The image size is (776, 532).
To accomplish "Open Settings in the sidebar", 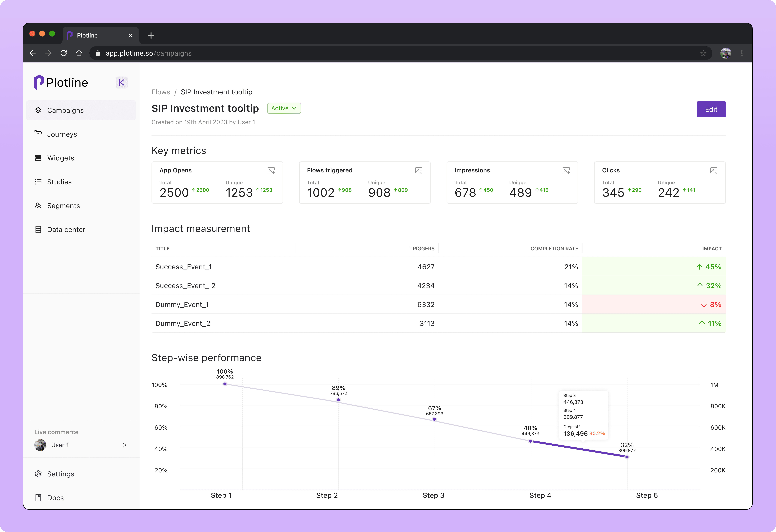I will pos(60,474).
